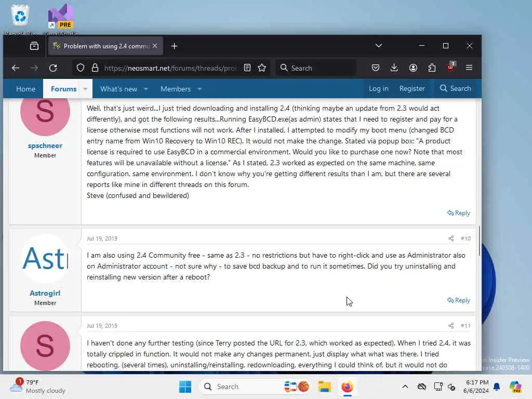Screen dimensions: 532x399
Task: Open Pocket save icon
Action: (x=375, y=68)
